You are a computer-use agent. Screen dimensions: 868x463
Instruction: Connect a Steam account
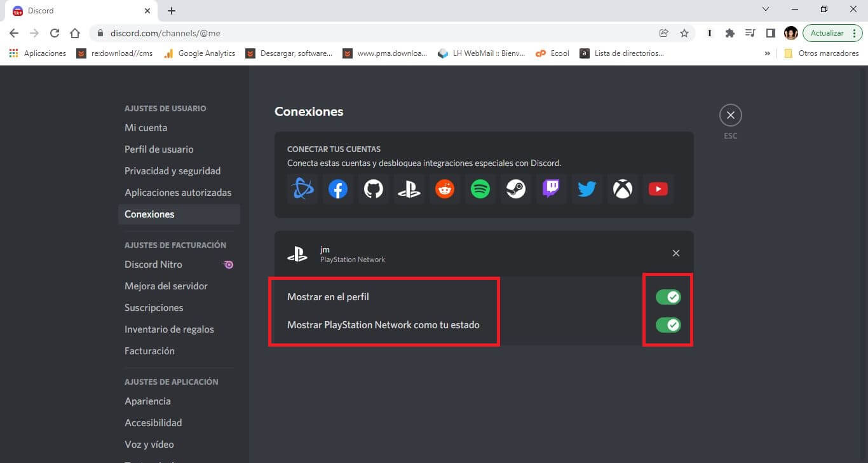point(516,189)
